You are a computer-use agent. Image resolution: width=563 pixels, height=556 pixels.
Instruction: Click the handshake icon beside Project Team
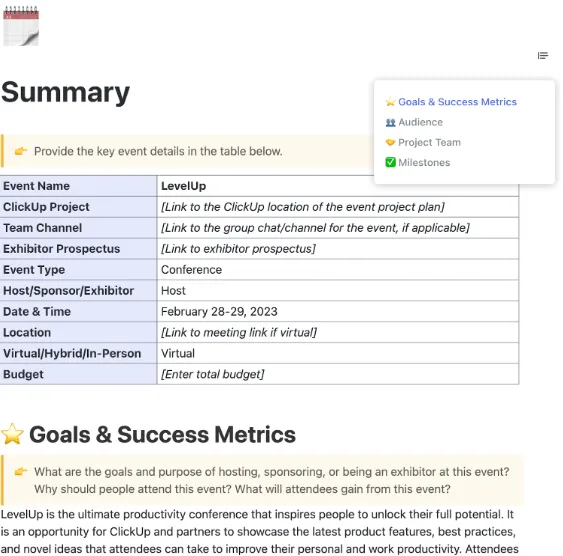[390, 142]
